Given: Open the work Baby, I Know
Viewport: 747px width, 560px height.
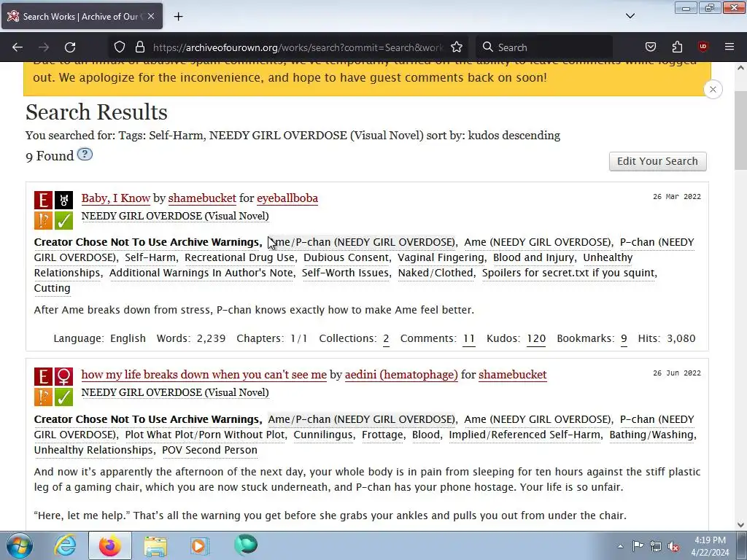Looking at the screenshot, I should (116, 198).
